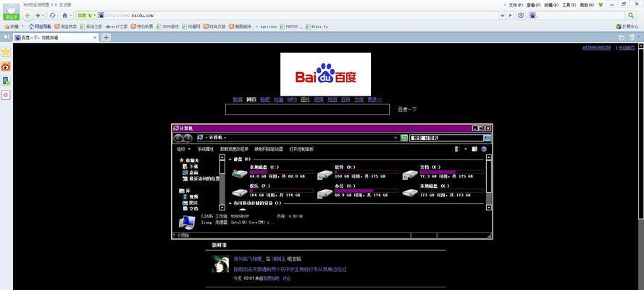Open the win7之家 bookmark
Screen dimensions: 644x290
click(117, 26)
